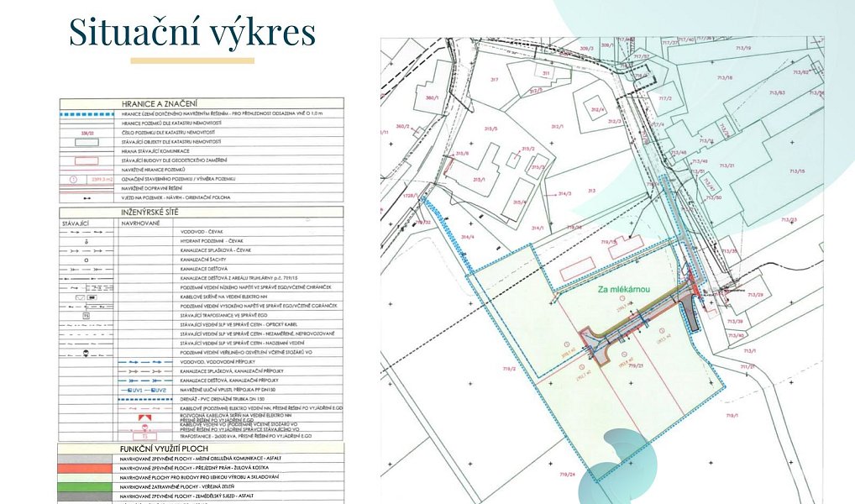Click the circled number 1 plot symbol in legend
The height and width of the screenshot is (504, 855).
[x=74, y=179]
